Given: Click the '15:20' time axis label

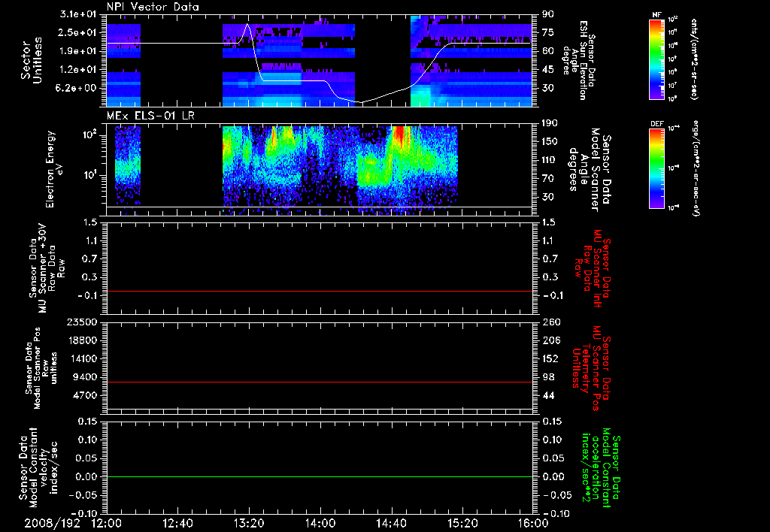Looking at the screenshot, I should [462, 523].
